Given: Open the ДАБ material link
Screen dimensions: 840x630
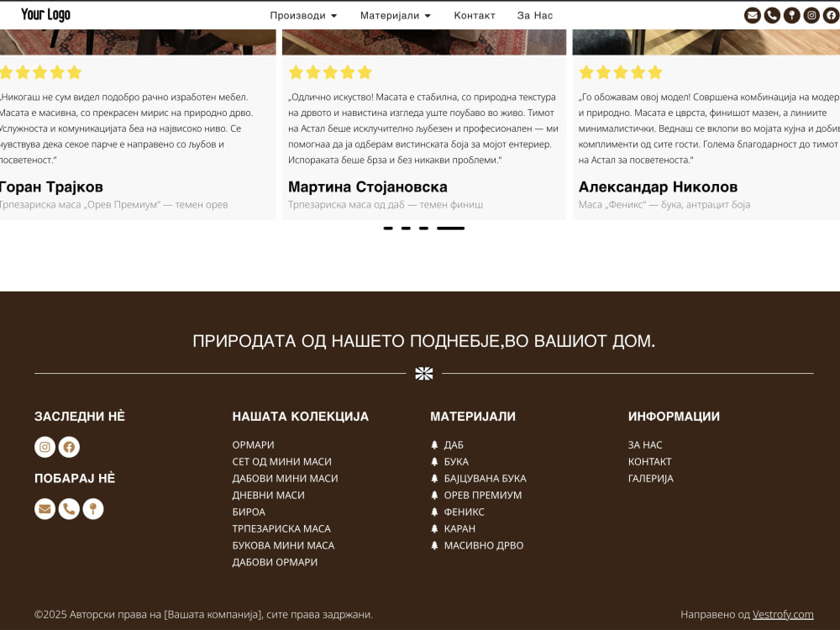Looking at the screenshot, I should pyautogui.click(x=454, y=444).
